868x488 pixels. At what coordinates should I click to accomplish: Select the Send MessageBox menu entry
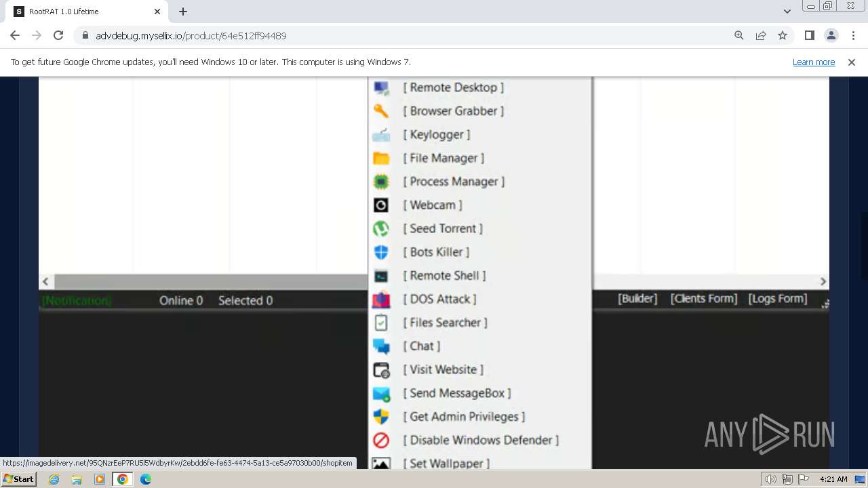[457, 393]
